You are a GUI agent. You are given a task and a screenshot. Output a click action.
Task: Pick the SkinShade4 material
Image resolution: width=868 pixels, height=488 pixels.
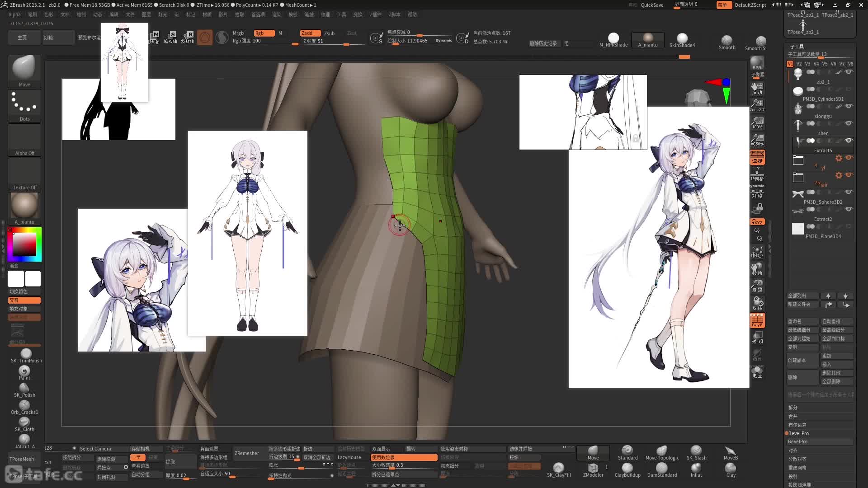pos(682,40)
